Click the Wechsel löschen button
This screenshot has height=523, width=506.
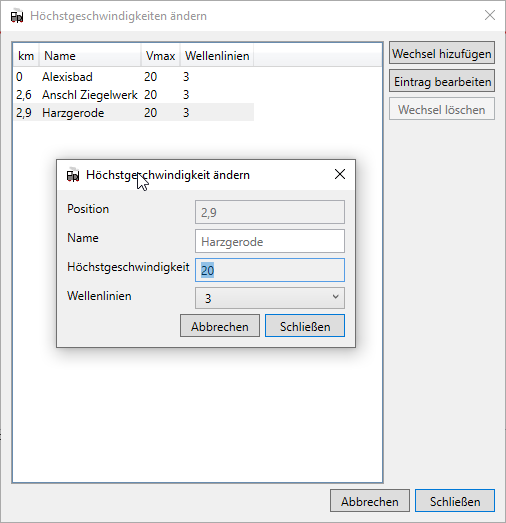(442, 109)
